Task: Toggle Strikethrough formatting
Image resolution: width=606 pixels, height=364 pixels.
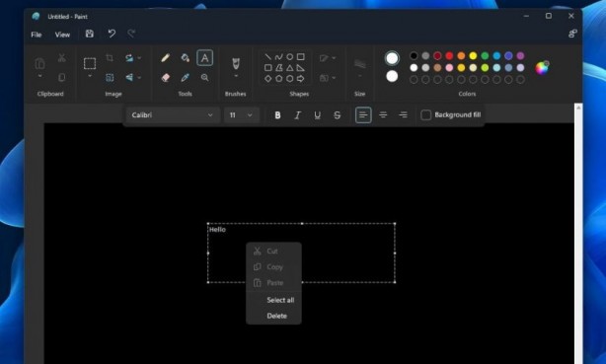Action: 337,115
